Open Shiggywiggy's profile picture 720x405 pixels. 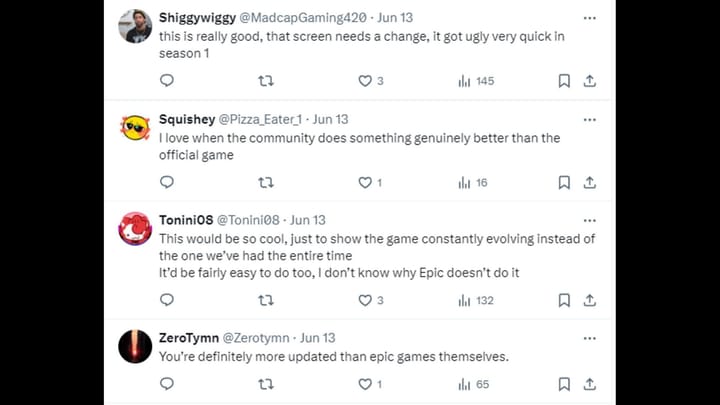point(135,26)
